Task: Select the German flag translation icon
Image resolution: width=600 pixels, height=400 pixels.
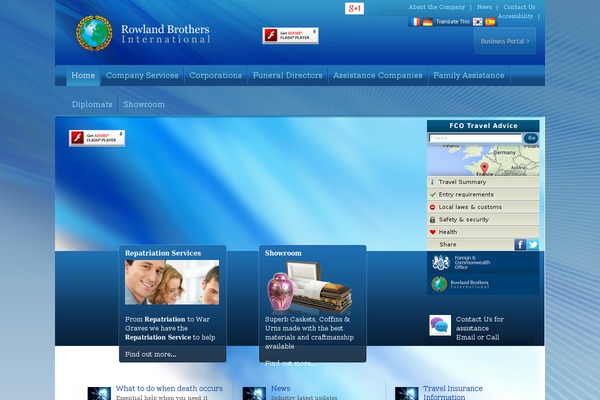Action: [x=427, y=22]
